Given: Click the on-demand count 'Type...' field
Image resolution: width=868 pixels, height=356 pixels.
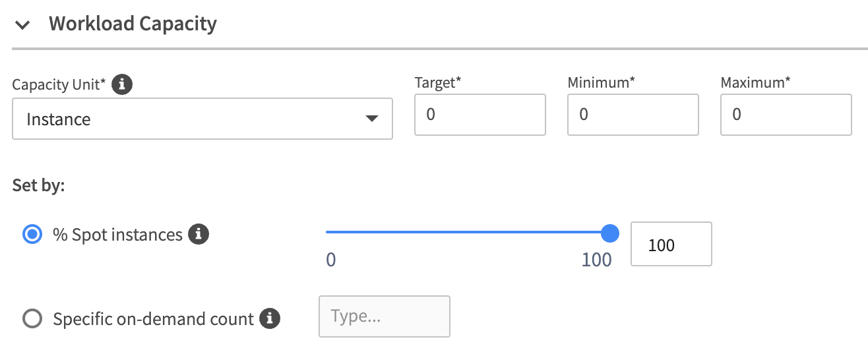Looking at the screenshot, I should (384, 316).
